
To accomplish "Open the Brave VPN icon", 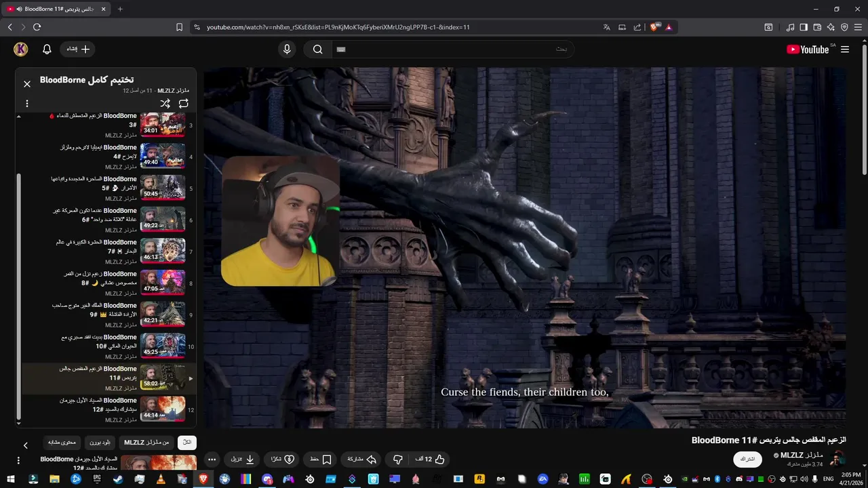I will pos(844,27).
